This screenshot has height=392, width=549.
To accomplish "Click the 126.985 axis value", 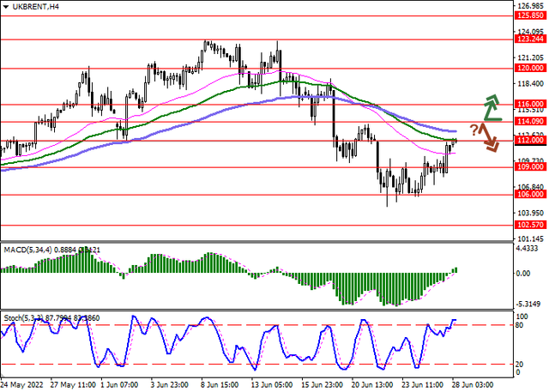I will (x=531, y=6).
